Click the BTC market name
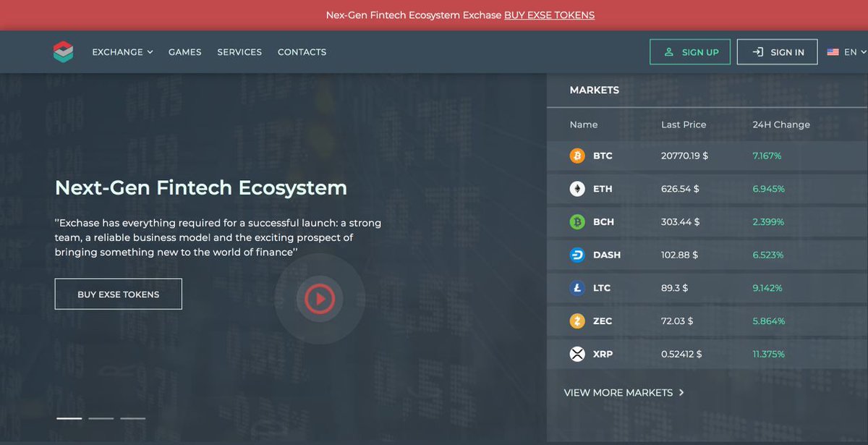The width and height of the screenshot is (868, 445). click(x=603, y=156)
